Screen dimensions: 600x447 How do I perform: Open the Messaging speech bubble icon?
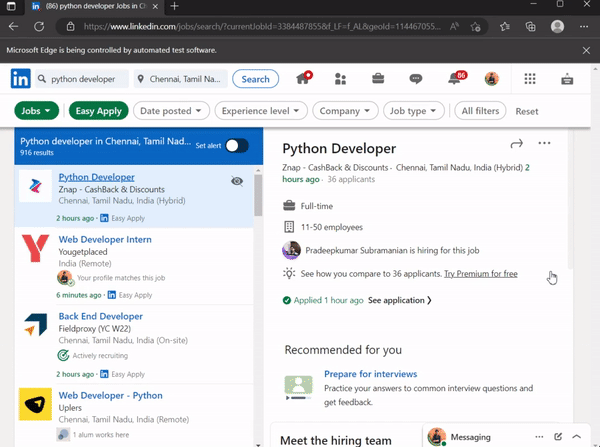(416, 79)
